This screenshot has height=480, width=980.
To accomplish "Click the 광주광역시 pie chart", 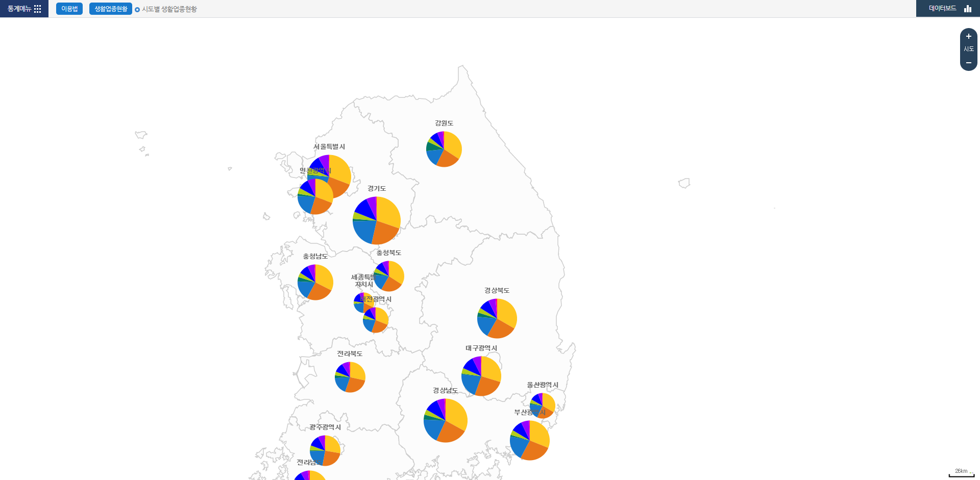I will pyautogui.click(x=326, y=450).
